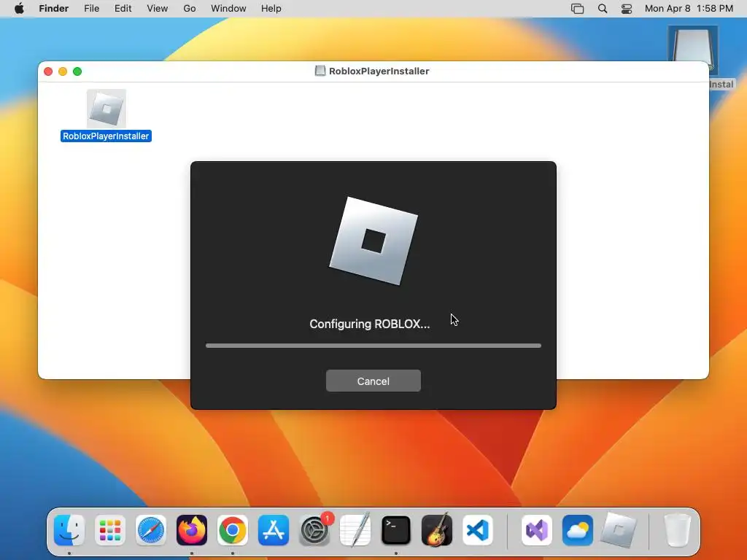The image size is (747, 560).
Task: Launch Firefox from the Dock
Action: pyautogui.click(x=192, y=530)
